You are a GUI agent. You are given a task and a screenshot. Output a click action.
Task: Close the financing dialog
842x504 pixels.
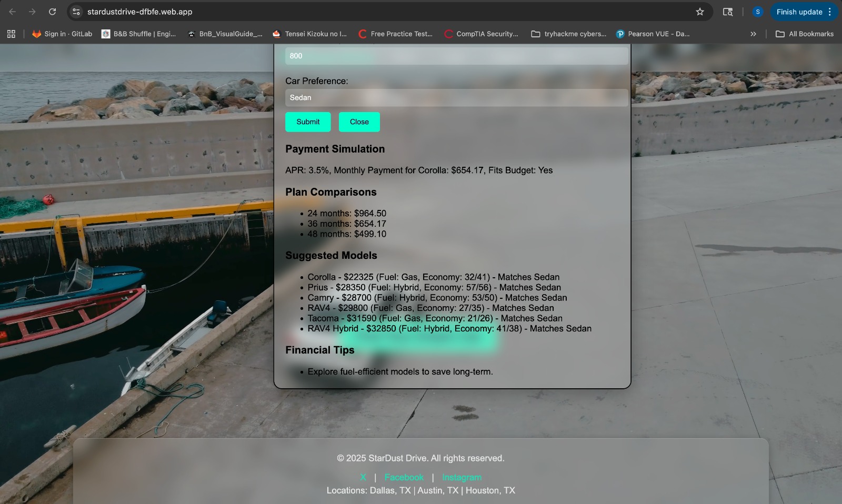359,122
